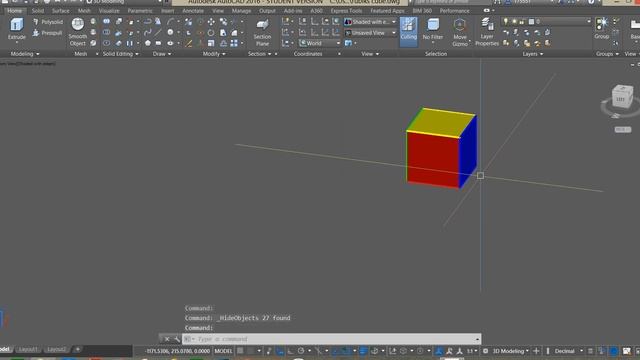The width and height of the screenshot is (640, 360).
Task: Expand the Groups panel
Action: pyautogui.click(x=607, y=54)
